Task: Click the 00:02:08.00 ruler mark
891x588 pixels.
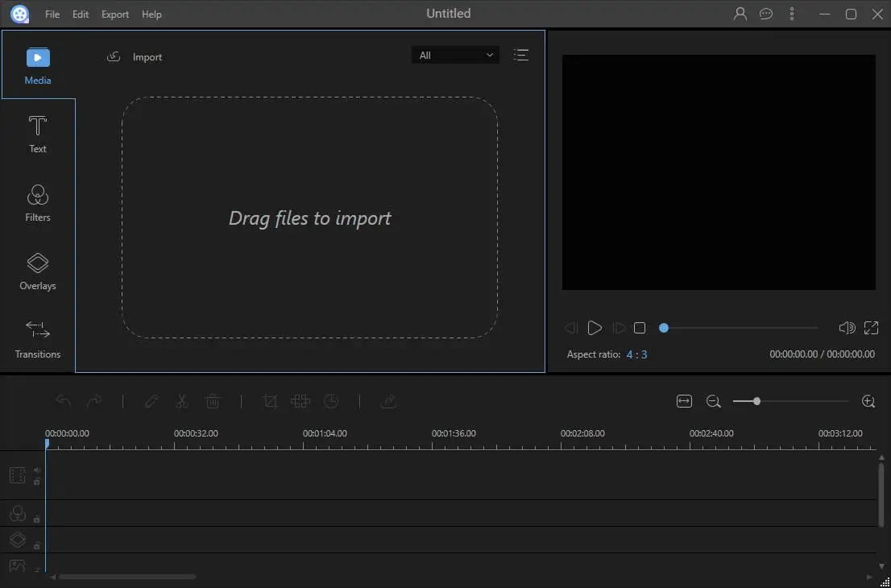Action: 582,433
